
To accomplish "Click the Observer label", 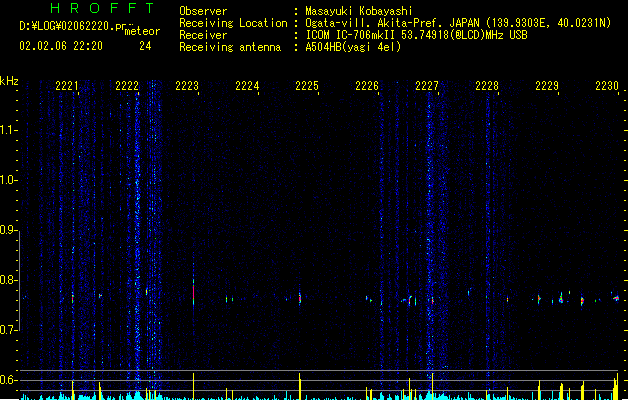I will tap(203, 11).
